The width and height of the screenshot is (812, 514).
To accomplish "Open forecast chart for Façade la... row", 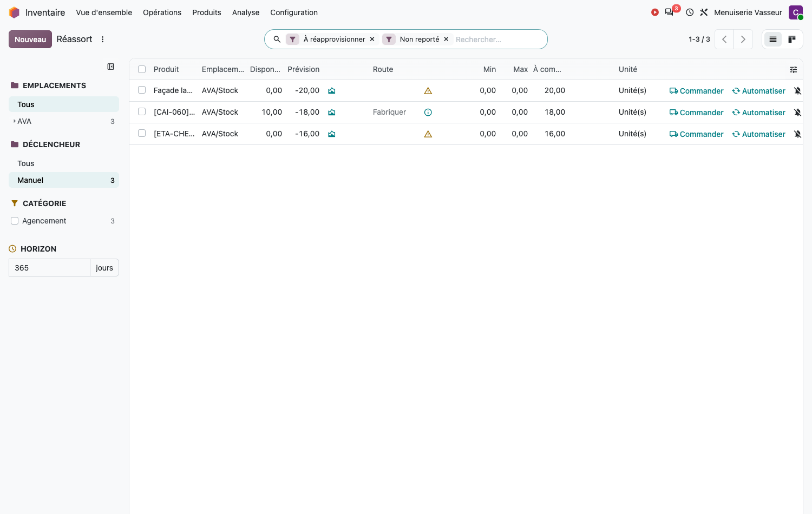I will [332, 91].
